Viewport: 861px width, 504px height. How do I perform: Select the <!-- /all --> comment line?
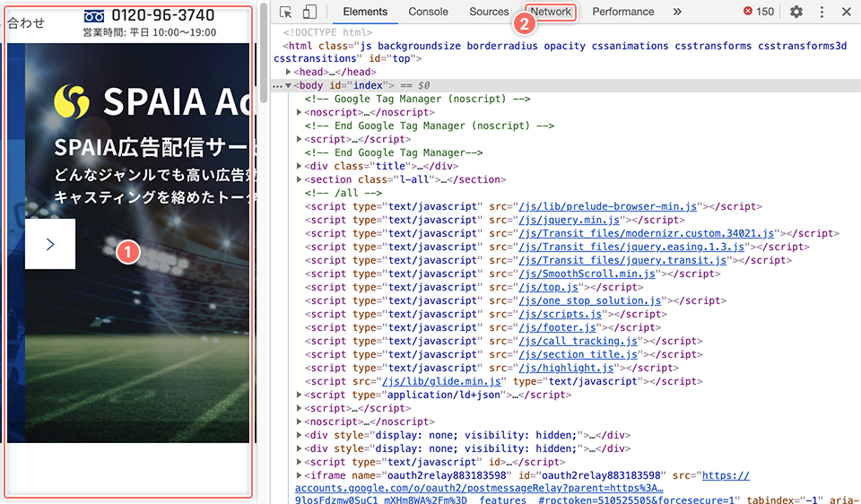point(344,193)
